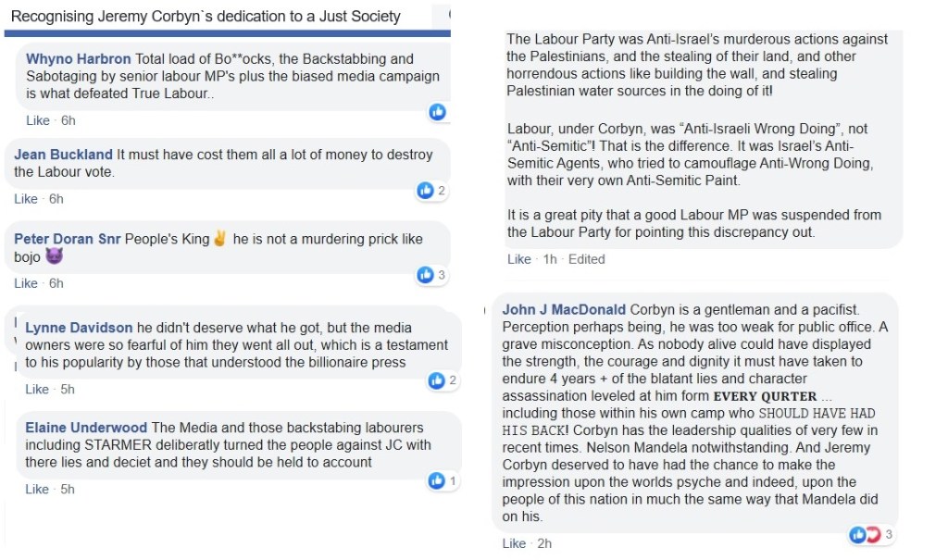Screen dimensions: 948x560
Task: Open reactions on John J MacDonald's comment
Action: point(870,534)
